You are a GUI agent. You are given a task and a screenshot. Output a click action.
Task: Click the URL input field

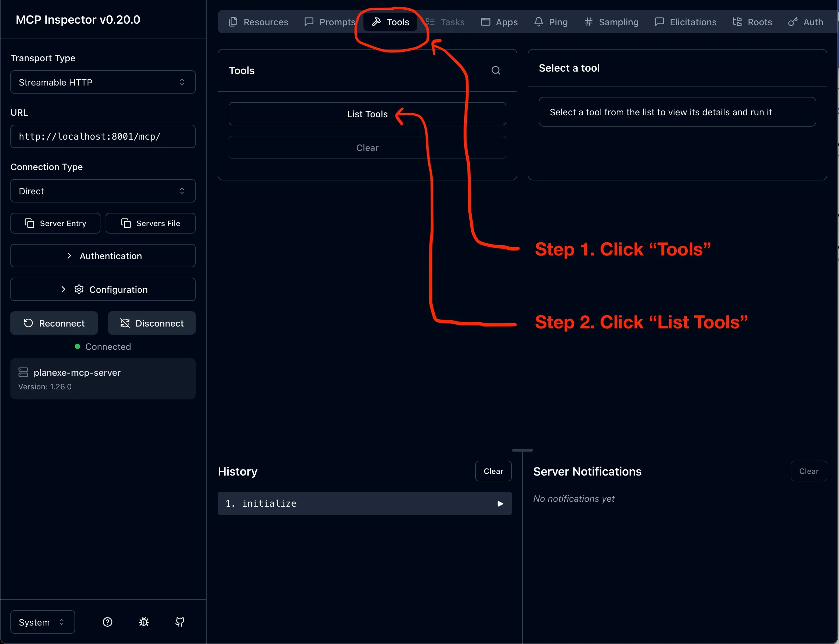[x=102, y=136]
